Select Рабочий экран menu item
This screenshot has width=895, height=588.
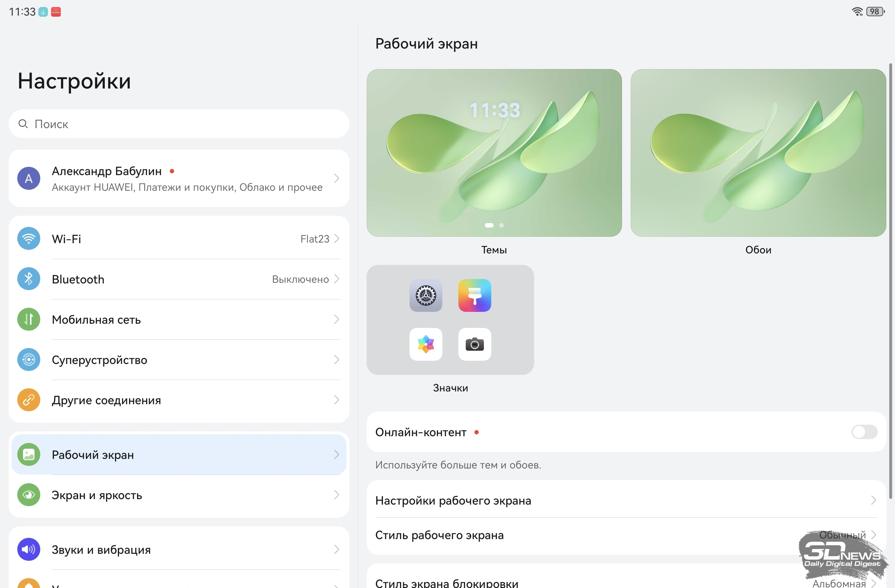[x=179, y=454]
